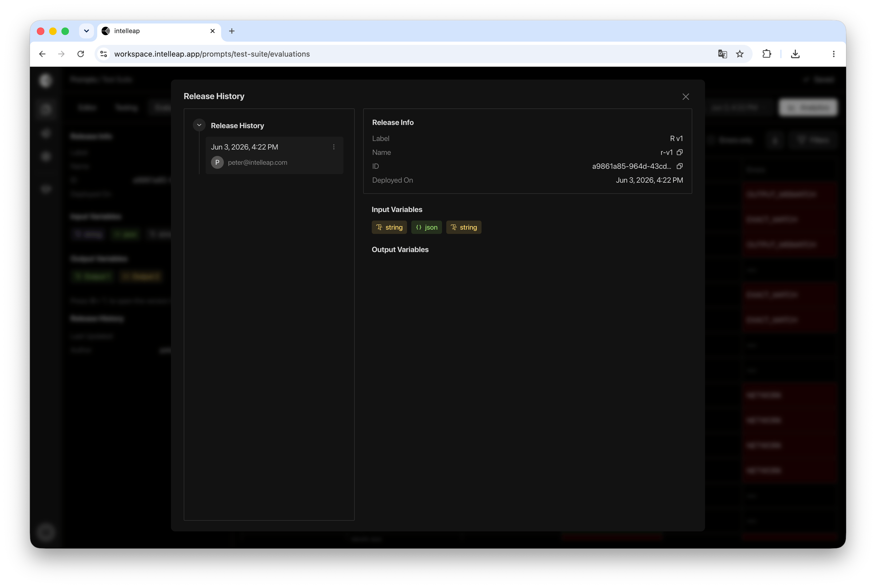
Task: Open the tab search dropdown
Action: coord(86,31)
